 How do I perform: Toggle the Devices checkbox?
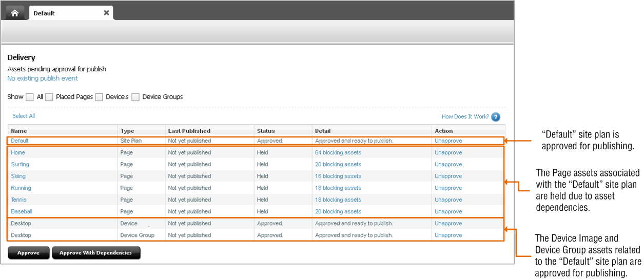point(99,97)
